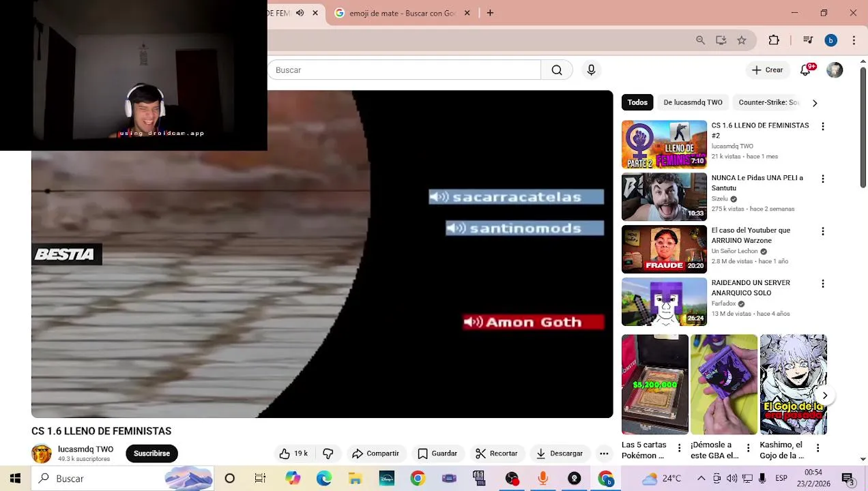
Task: Open the Chrome three-dot menu
Action: click(x=854, y=40)
